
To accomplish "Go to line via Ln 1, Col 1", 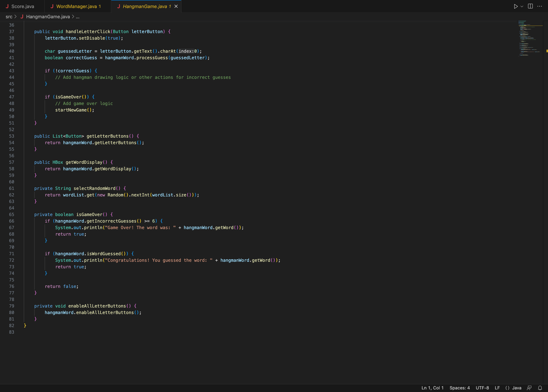I will [432, 388].
